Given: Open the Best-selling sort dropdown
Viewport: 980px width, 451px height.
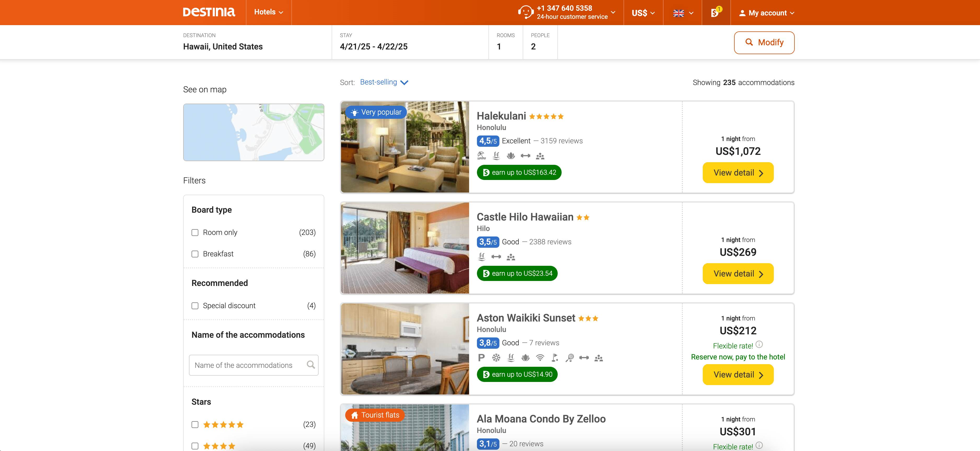Looking at the screenshot, I should click(384, 82).
